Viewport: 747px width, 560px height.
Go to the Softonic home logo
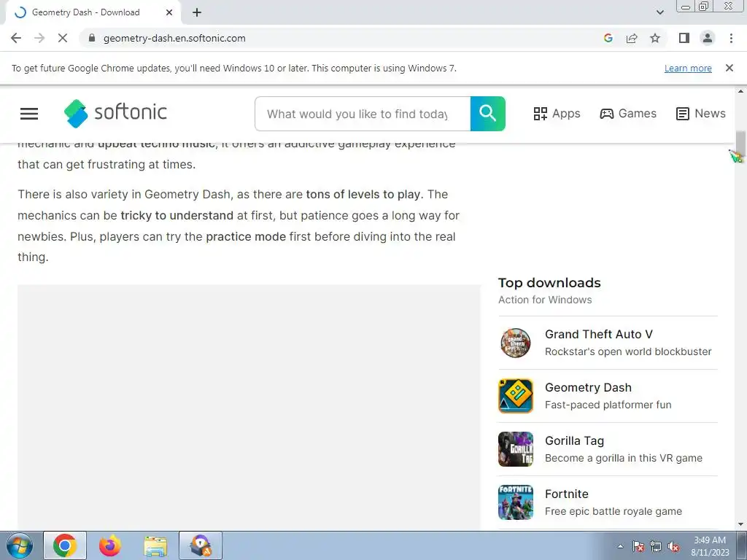(x=115, y=113)
